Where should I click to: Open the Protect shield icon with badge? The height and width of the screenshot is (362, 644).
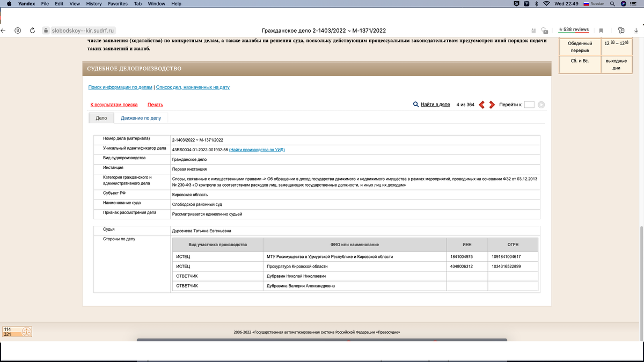point(545,31)
